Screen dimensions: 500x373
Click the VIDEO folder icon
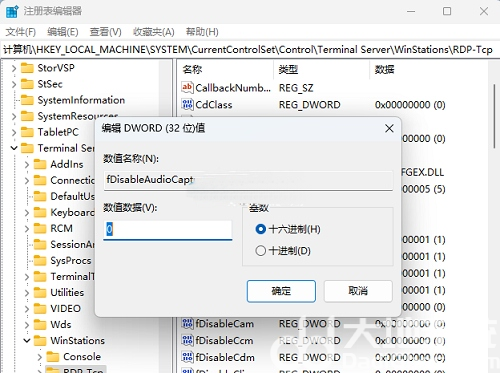click(x=40, y=308)
